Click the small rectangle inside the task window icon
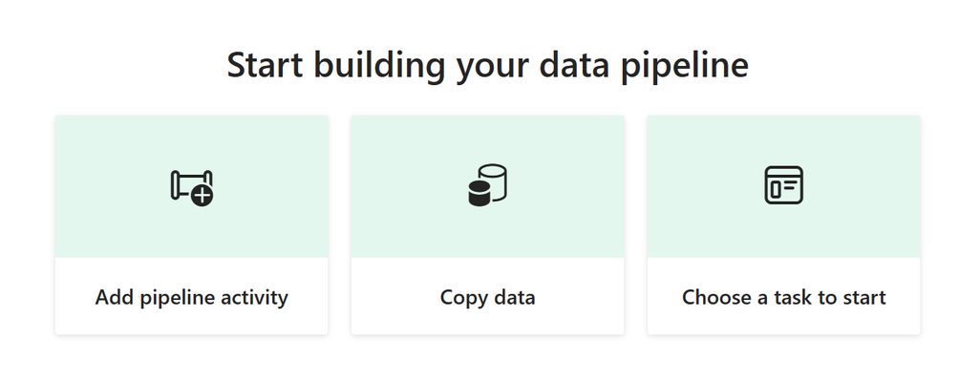 point(776,190)
